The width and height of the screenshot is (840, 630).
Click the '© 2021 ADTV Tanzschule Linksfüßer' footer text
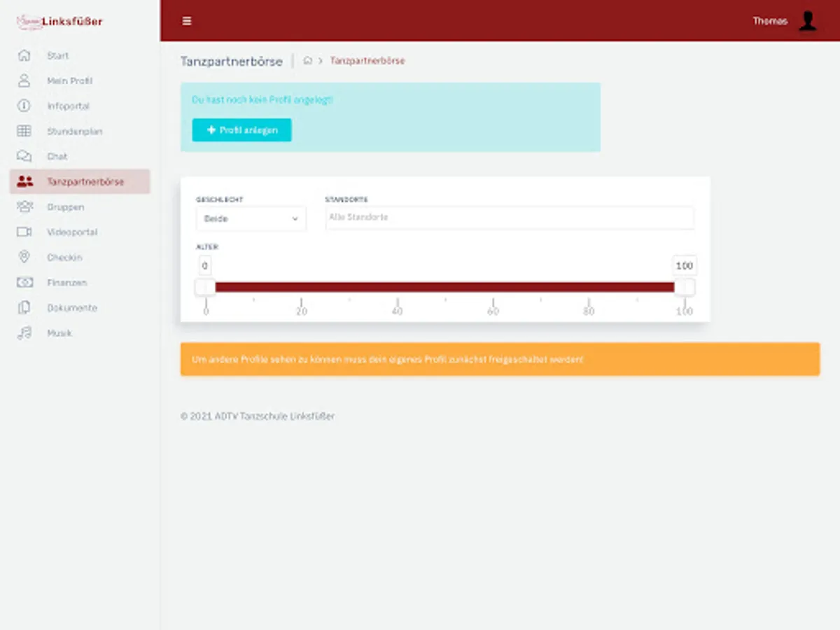pyautogui.click(x=258, y=416)
